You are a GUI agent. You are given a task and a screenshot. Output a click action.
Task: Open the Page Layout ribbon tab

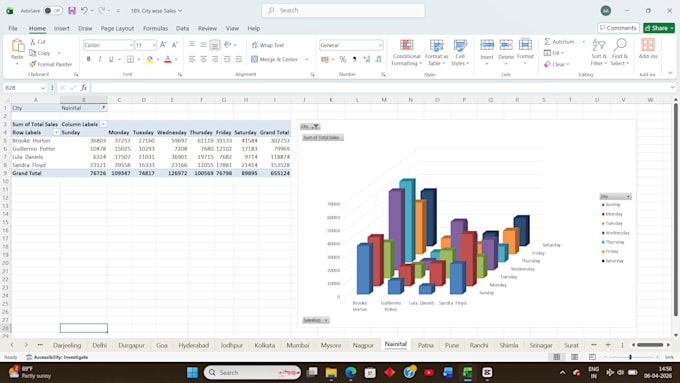tap(117, 28)
